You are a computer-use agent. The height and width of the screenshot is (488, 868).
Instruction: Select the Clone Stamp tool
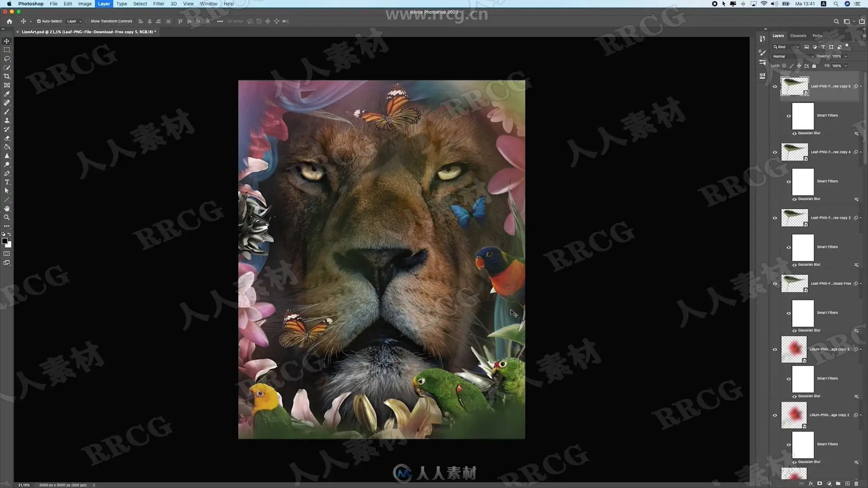(7, 121)
